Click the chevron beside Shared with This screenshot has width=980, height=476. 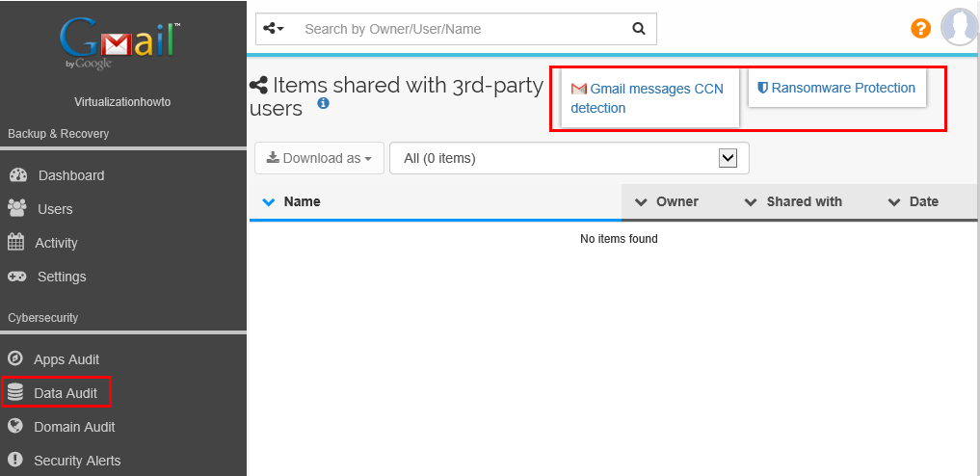click(751, 201)
